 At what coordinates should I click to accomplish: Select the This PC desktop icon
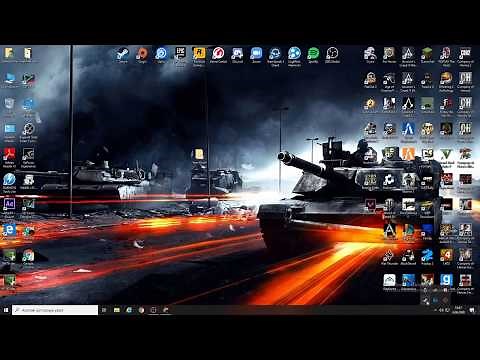point(10,79)
